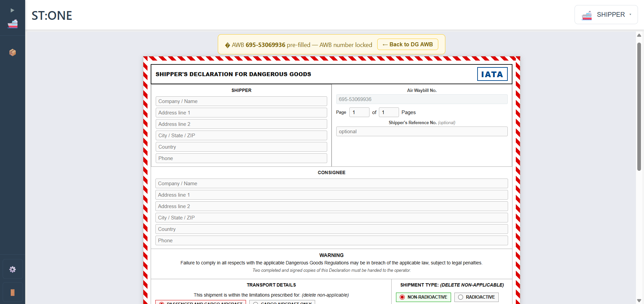Focus the Page number field
This screenshot has width=644, height=304.
pyautogui.click(x=359, y=112)
